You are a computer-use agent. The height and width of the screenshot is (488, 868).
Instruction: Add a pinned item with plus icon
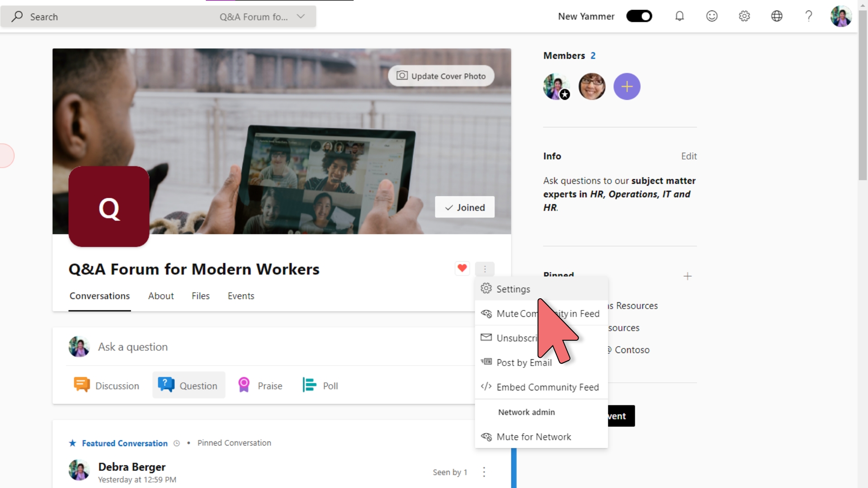688,276
